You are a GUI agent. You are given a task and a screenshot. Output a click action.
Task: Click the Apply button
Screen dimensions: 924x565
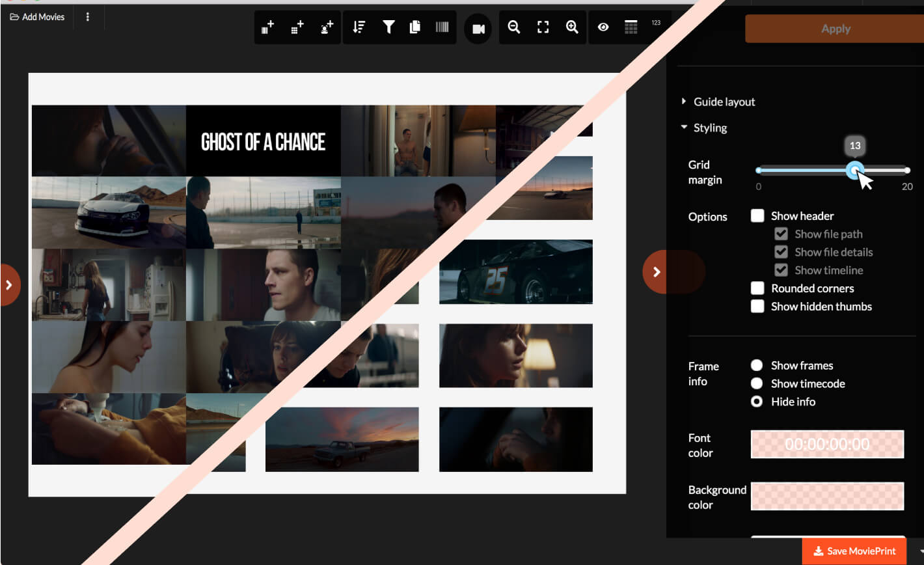[835, 29]
